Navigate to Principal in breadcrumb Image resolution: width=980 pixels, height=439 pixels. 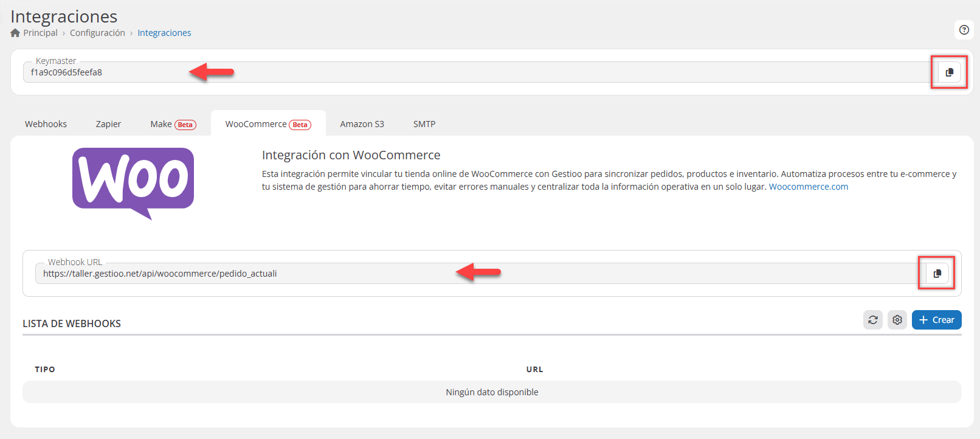click(x=40, y=33)
